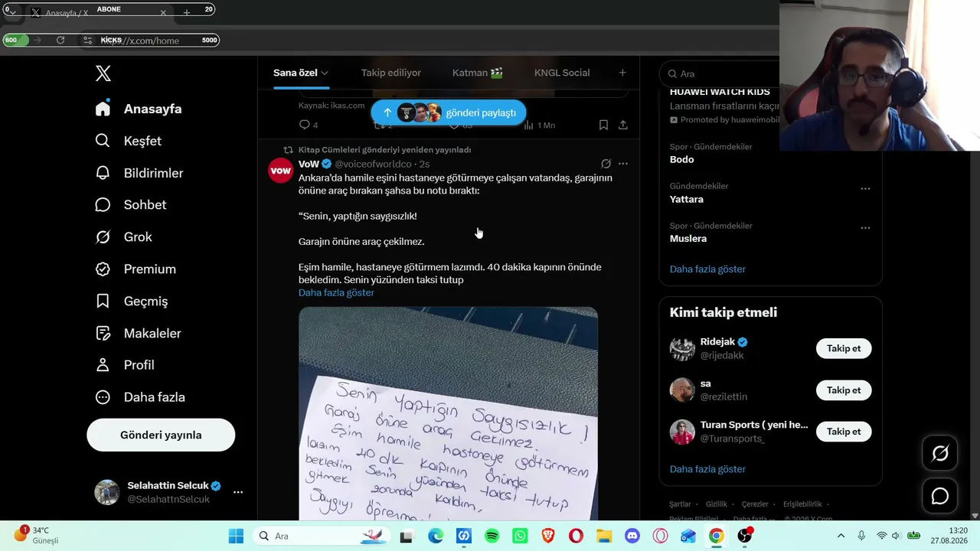The height and width of the screenshot is (551, 980).
Task: Open the floating chat messages button
Action: (x=940, y=496)
